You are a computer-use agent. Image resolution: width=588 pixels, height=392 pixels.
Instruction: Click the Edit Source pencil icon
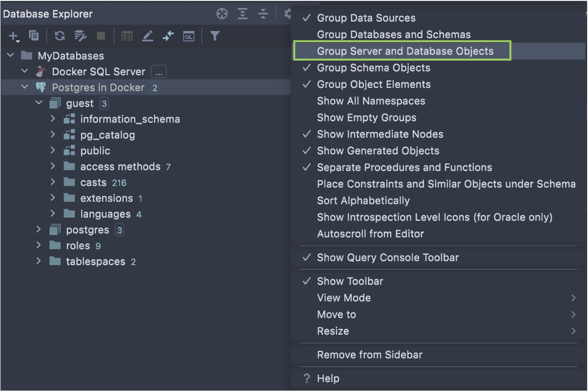[148, 36]
